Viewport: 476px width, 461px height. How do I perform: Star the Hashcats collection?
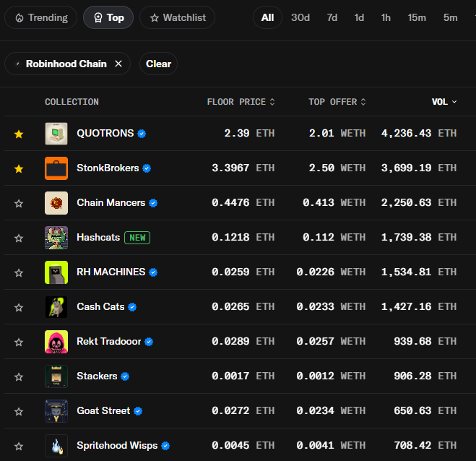19,238
